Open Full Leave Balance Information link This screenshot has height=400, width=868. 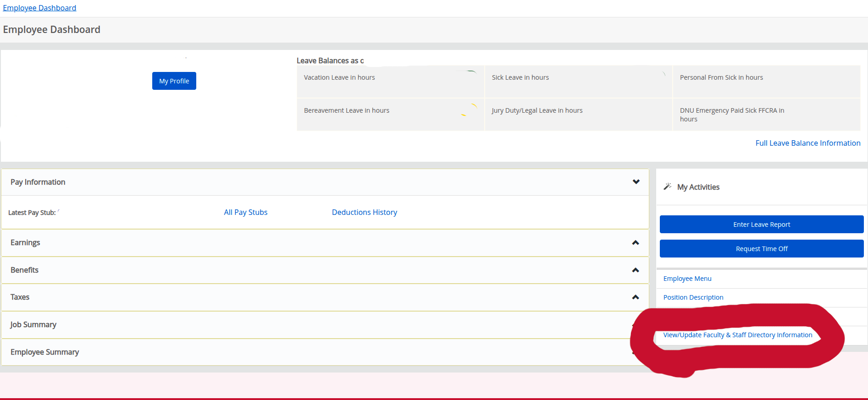click(807, 143)
